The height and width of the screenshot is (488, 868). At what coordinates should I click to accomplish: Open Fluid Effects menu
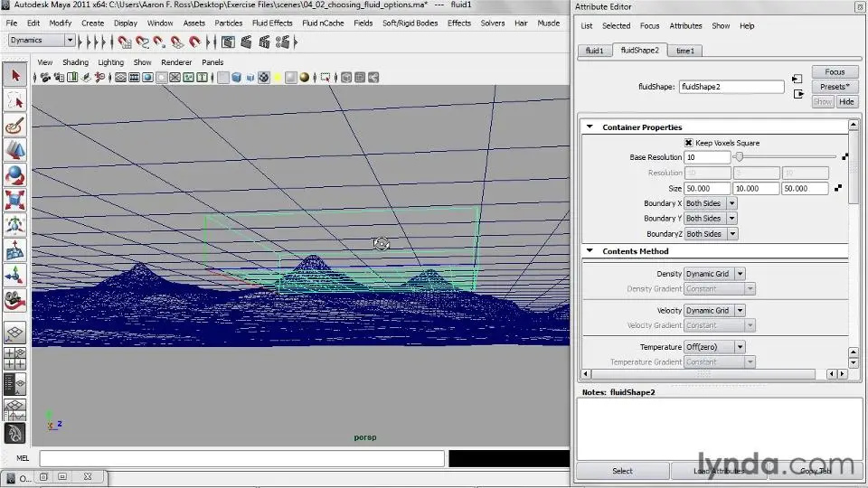coord(272,23)
